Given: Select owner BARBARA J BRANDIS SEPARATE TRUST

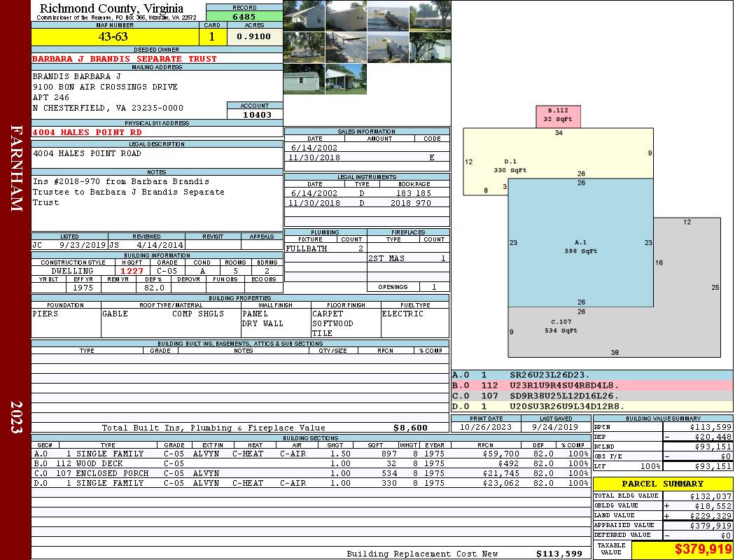Looking at the screenshot, I should pos(125,59).
